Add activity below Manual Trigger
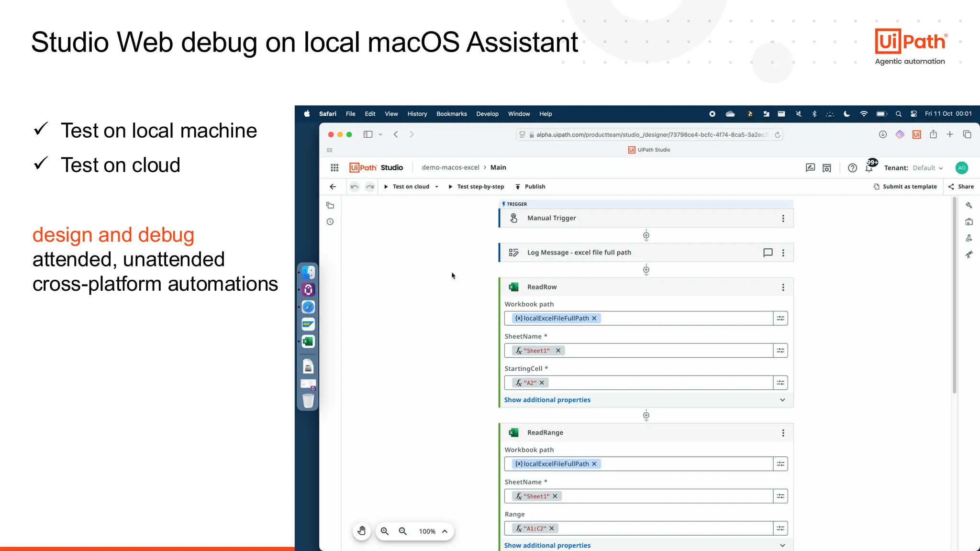The image size is (980, 551). click(646, 235)
